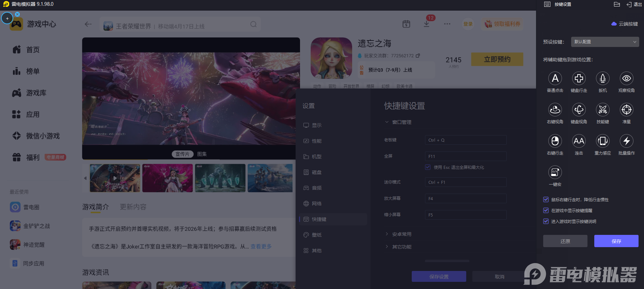This screenshot has width=644, height=289.
Task: Click the blue 保存 button
Action: pos(616,241)
